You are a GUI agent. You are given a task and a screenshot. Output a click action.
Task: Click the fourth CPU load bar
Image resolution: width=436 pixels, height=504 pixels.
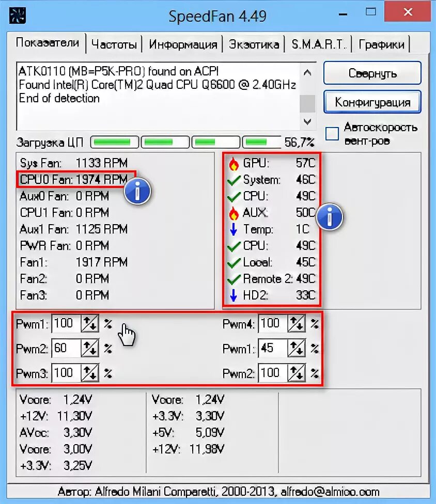coord(262,142)
